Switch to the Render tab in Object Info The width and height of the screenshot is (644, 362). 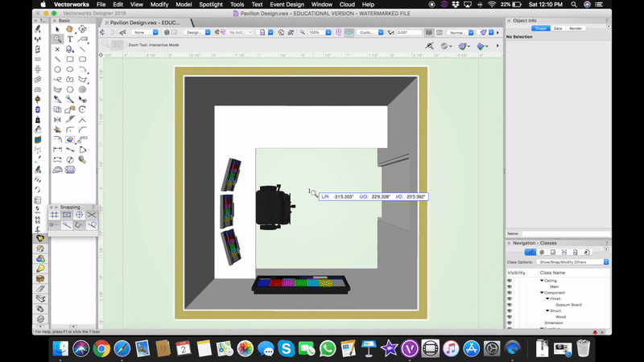[x=576, y=28]
